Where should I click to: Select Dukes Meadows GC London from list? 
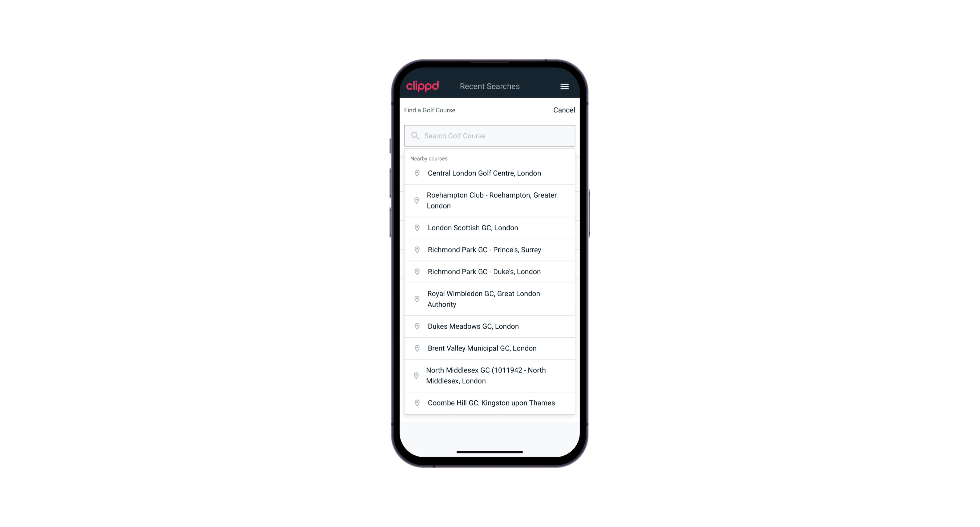point(489,326)
